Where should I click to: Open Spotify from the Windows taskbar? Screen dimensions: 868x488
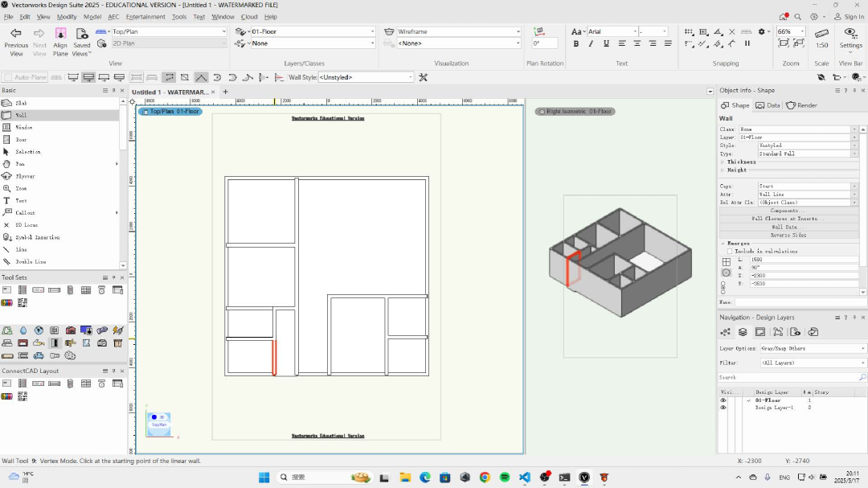point(504,477)
